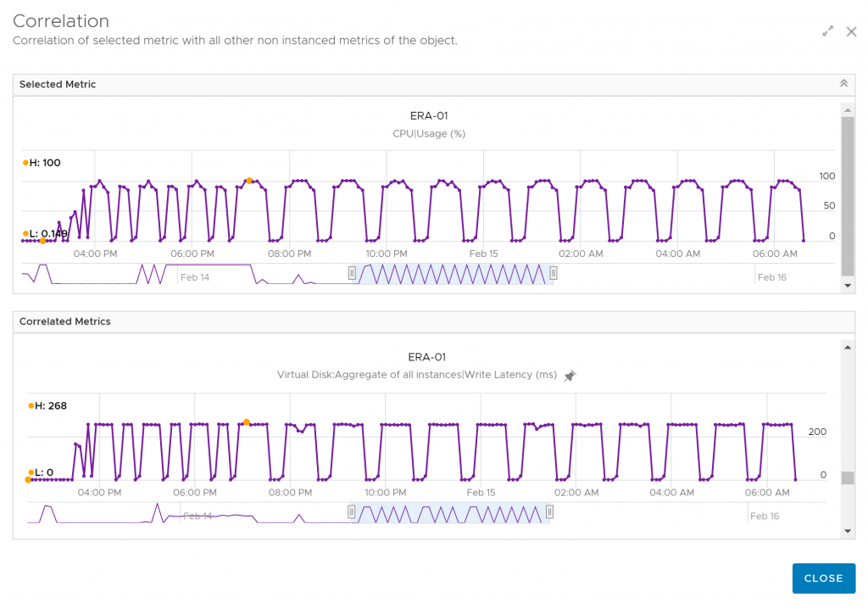Click the Selected Metric scrollbar up arrow

coord(848,109)
